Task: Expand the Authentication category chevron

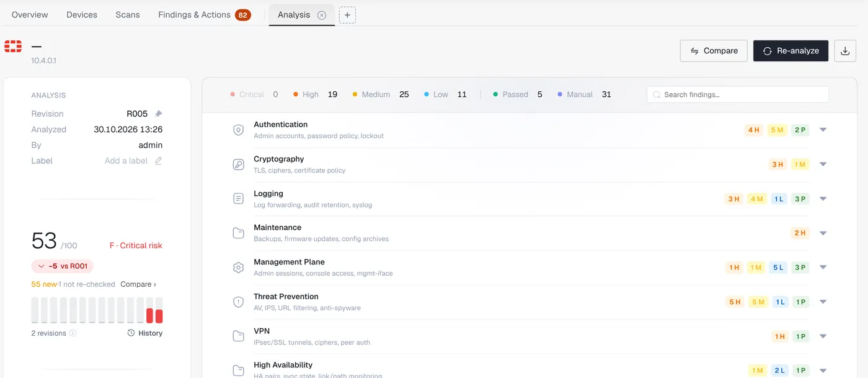Action: [823, 130]
